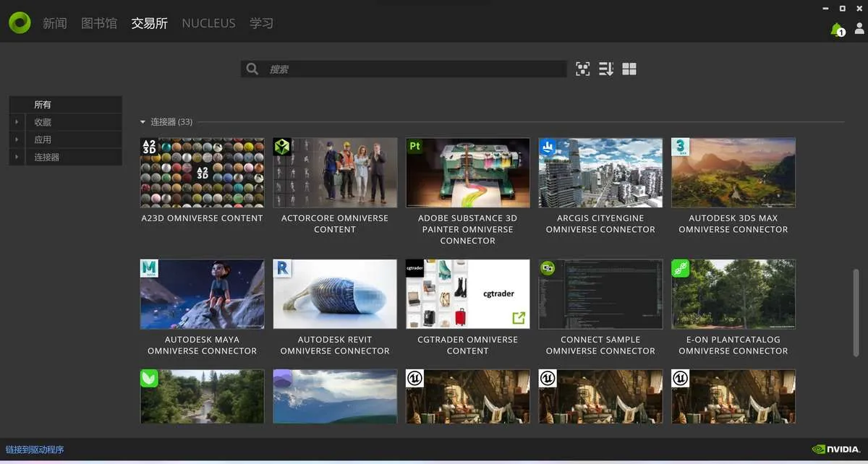Collapse the 连接器 (33) section
This screenshot has height=464, width=868.
pyautogui.click(x=143, y=122)
